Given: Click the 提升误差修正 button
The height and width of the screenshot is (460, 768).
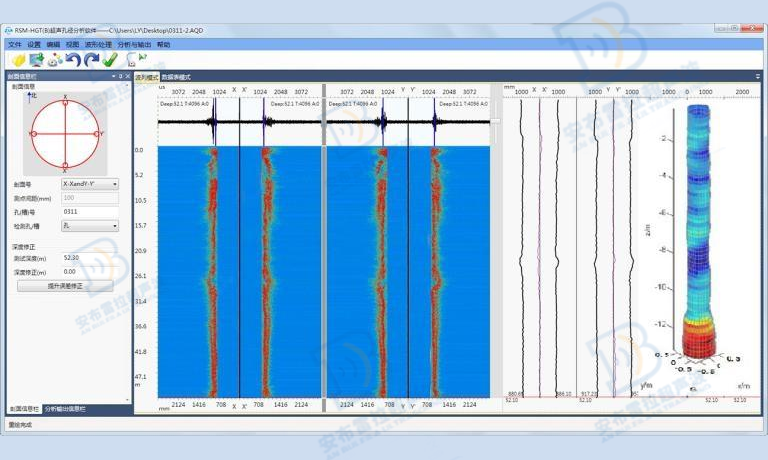Looking at the screenshot, I should (65, 286).
